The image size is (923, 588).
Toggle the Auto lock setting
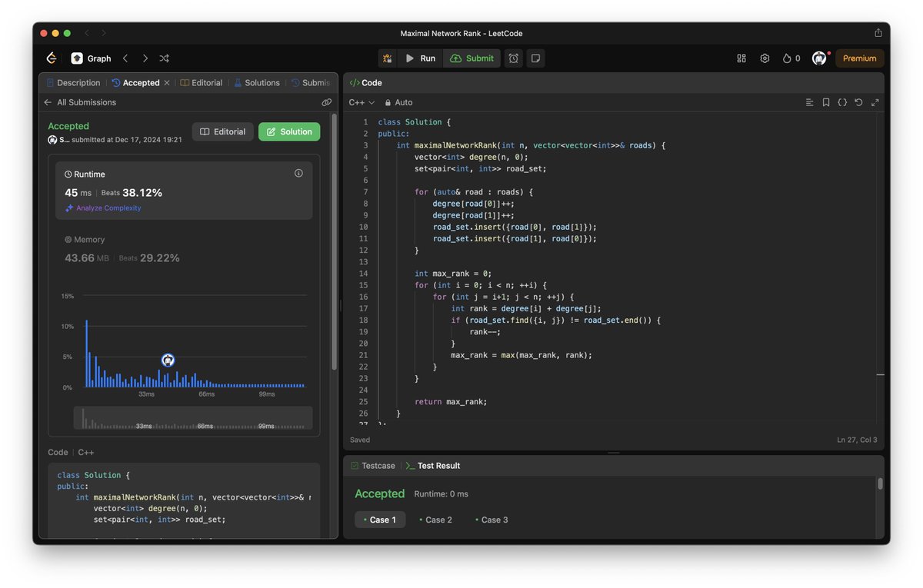[x=399, y=102]
